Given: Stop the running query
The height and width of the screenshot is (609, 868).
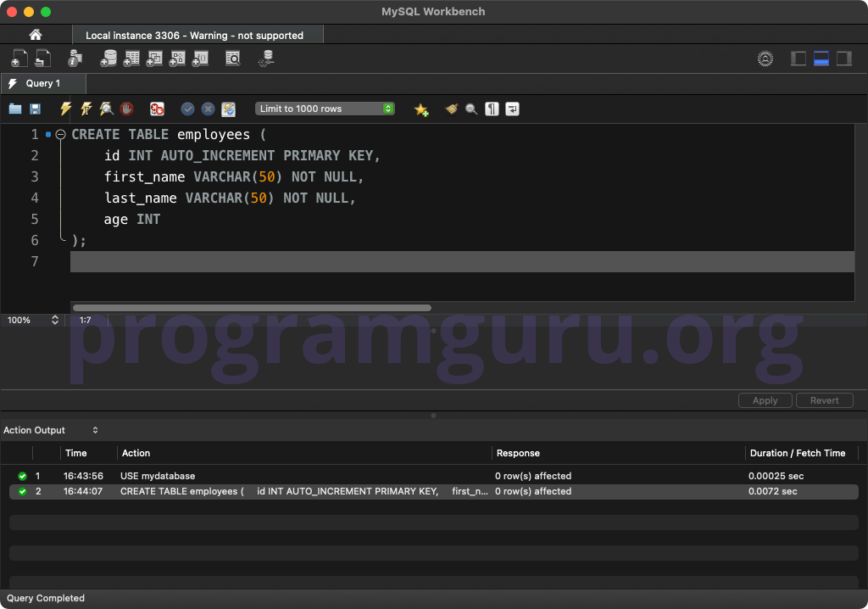Looking at the screenshot, I should coord(127,109).
